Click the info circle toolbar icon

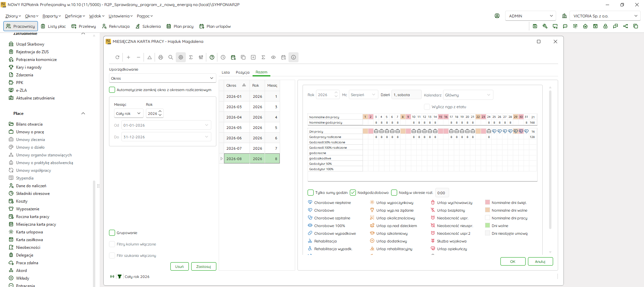click(293, 57)
